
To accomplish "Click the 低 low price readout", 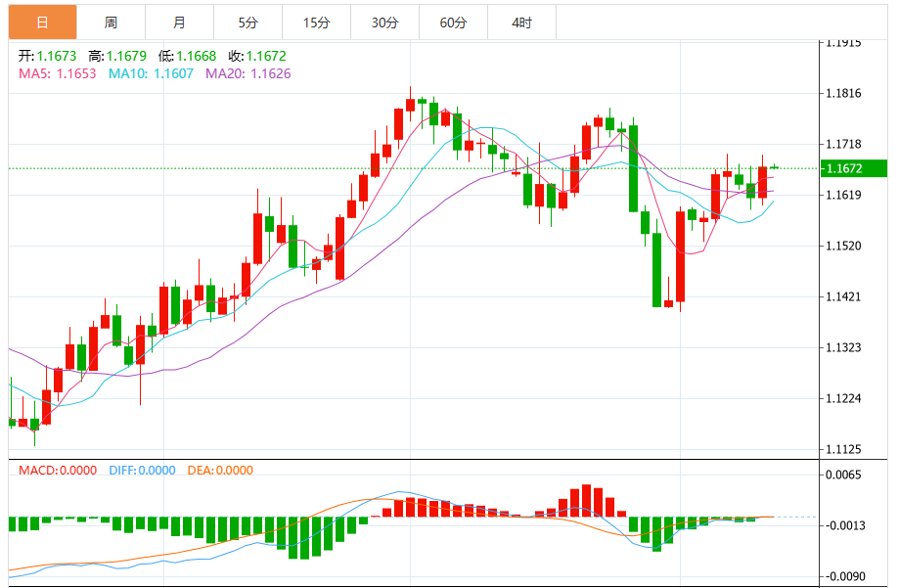I will [187, 56].
